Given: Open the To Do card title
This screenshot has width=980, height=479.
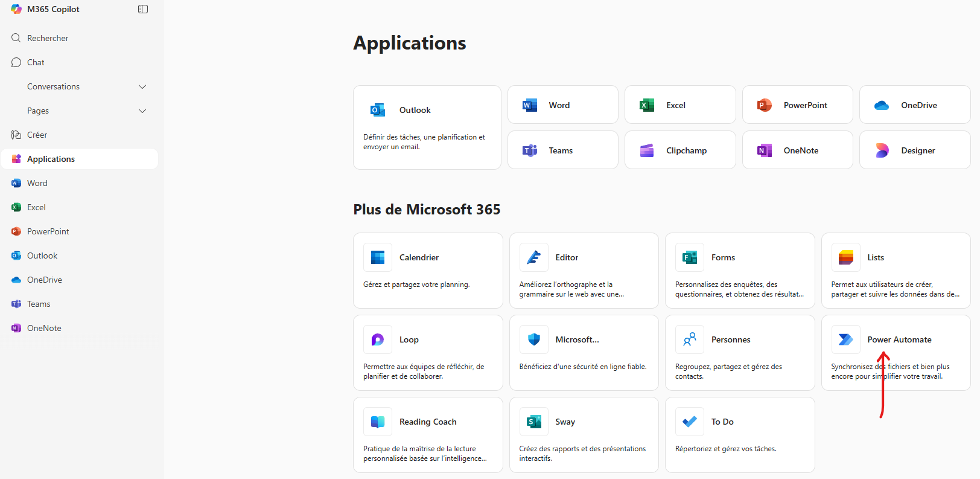Looking at the screenshot, I should click(x=722, y=422).
